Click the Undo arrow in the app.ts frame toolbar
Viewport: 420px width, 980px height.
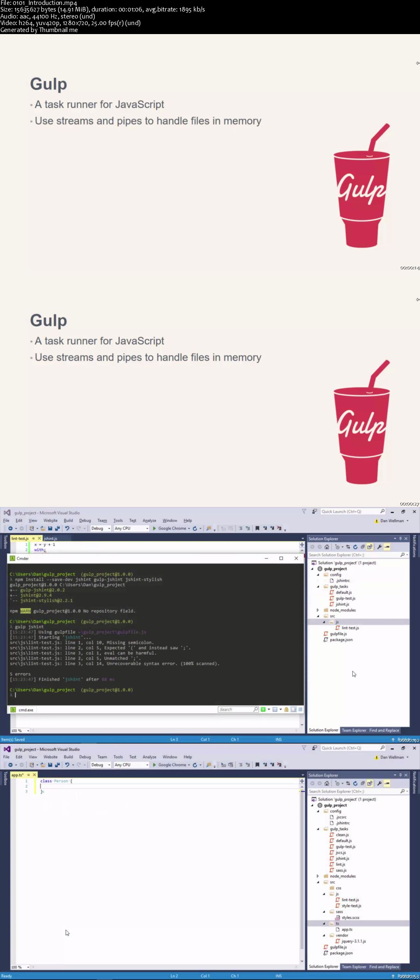pyautogui.click(x=67, y=765)
